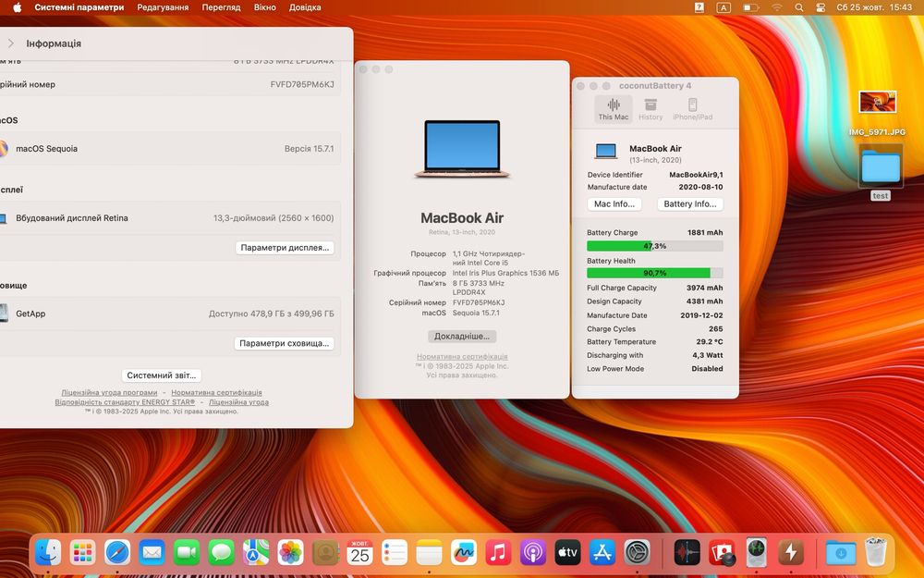The image size is (924, 578).
Task: Open System Settings from the Dock
Action: 637,553
